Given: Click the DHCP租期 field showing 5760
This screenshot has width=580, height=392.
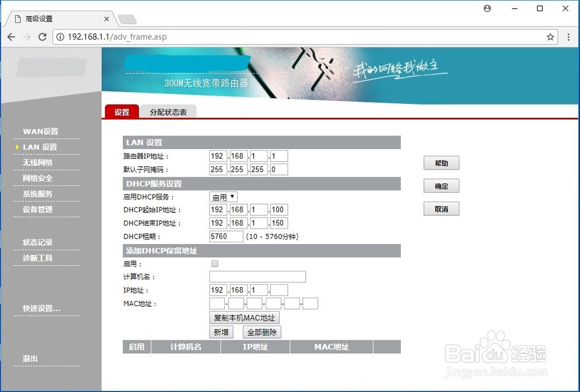Looking at the screenshot, I should (226, 237).
